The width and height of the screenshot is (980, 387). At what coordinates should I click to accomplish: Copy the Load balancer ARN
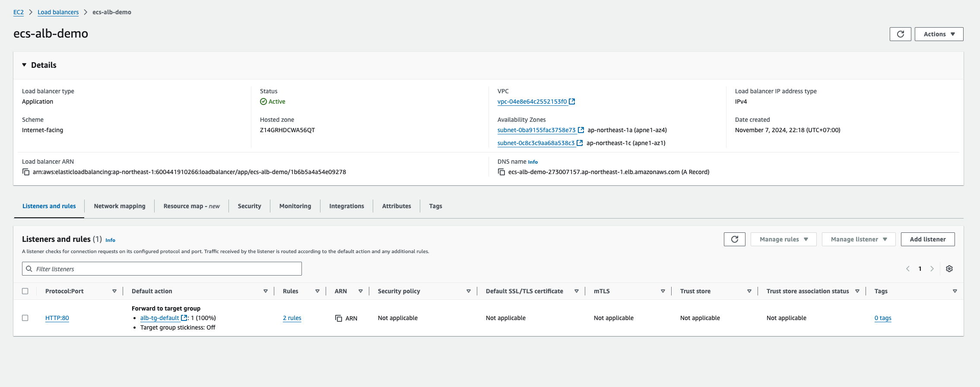pos(26,172)
